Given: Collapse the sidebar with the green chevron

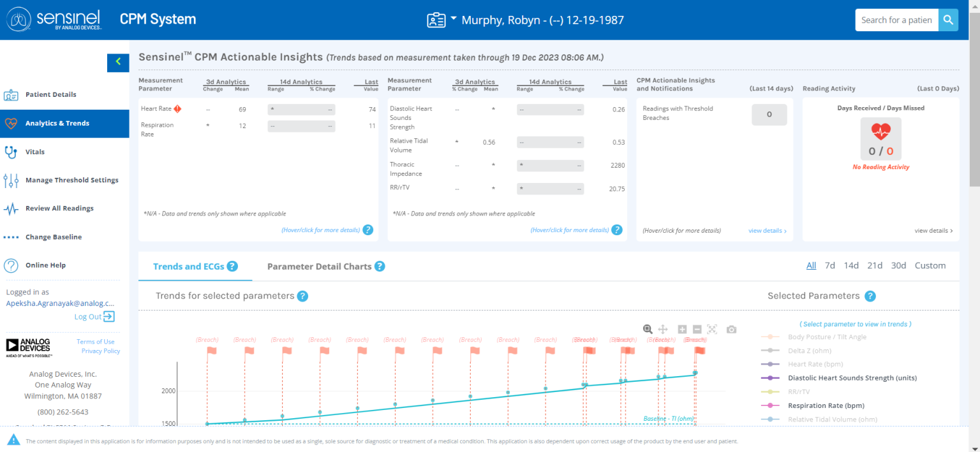Looking at the screenshot, I should [118, 62].
